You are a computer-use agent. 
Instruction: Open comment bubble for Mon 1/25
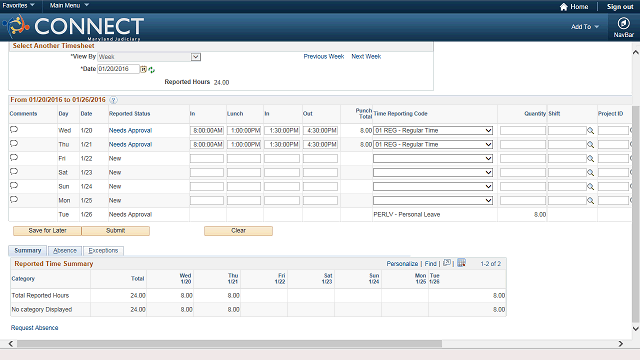14,200
